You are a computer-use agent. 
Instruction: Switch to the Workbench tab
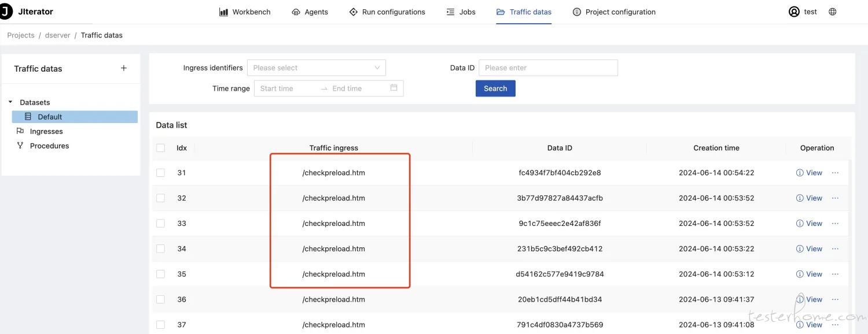coord(245,12)
